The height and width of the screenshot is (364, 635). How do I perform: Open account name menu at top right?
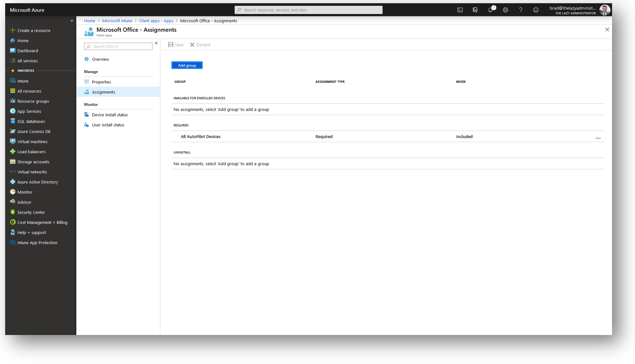click(573, 10)
